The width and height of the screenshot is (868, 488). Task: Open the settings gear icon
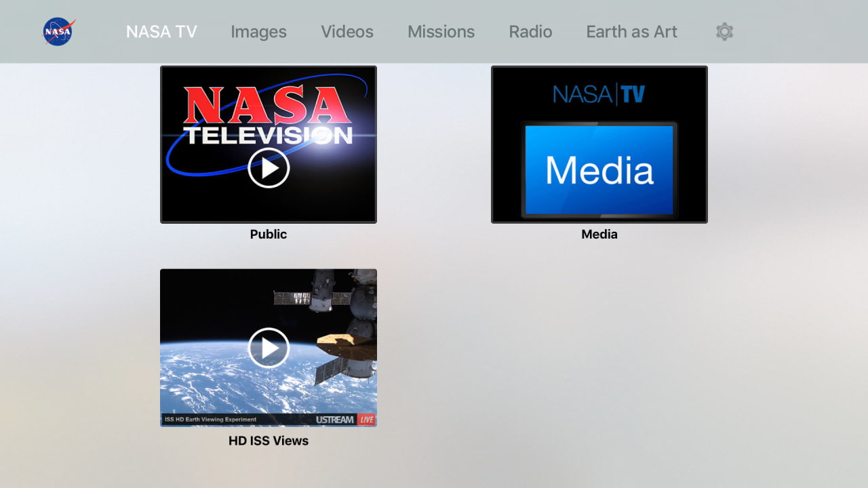pyautogui.click(x=724, y=32)
